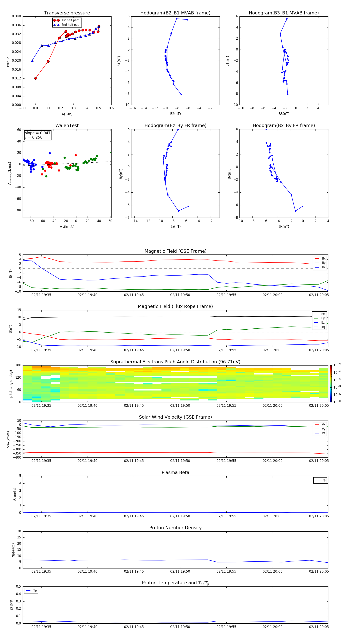Click '02/11 19:35' tick in Plasma Beta panel

[x=41, y=516]
